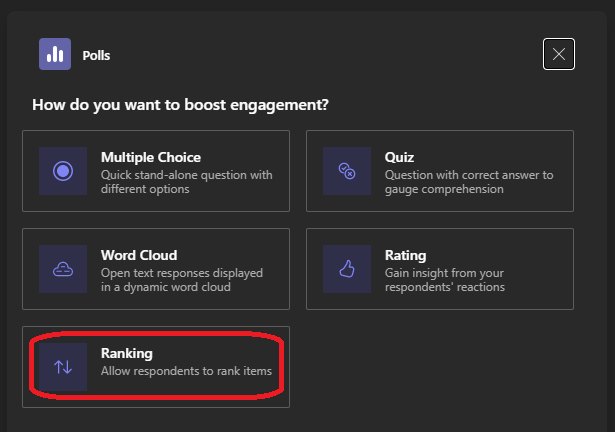615x432 pixels.
Task: Click the Rating thumbs-up icon
Action: [x=347, y=269]
